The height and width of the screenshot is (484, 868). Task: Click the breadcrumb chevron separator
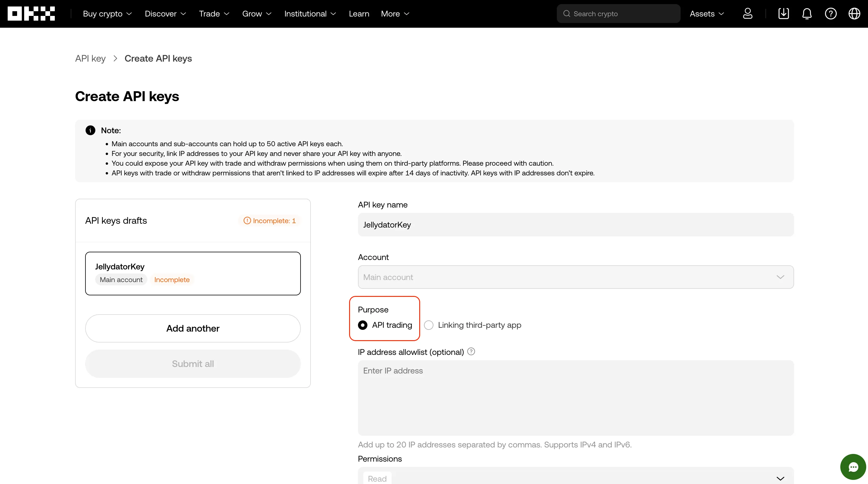(x=115, y=58)
